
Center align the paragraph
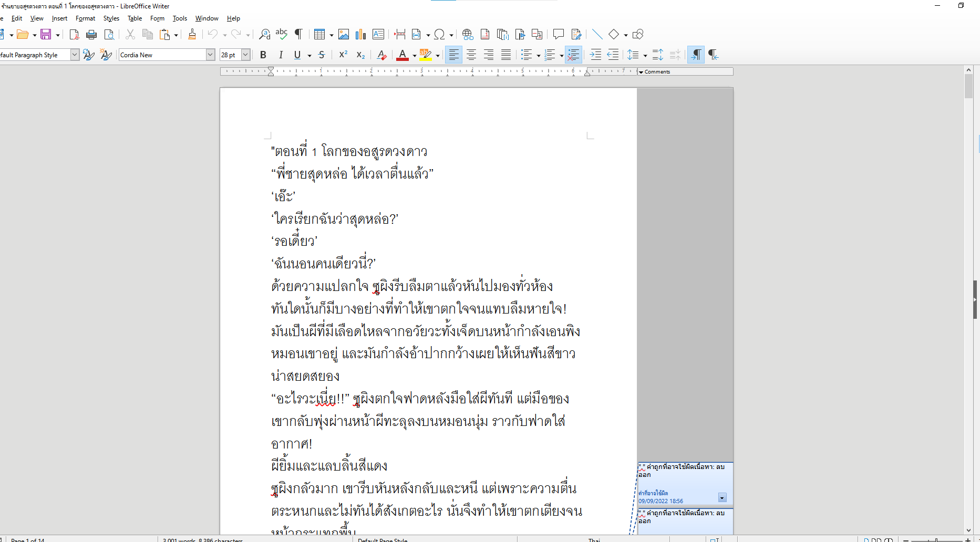[471, 55]
